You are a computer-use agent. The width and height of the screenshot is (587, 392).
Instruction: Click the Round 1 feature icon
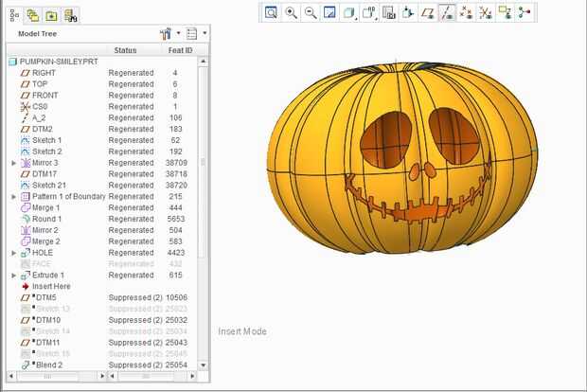pos(26,219)
